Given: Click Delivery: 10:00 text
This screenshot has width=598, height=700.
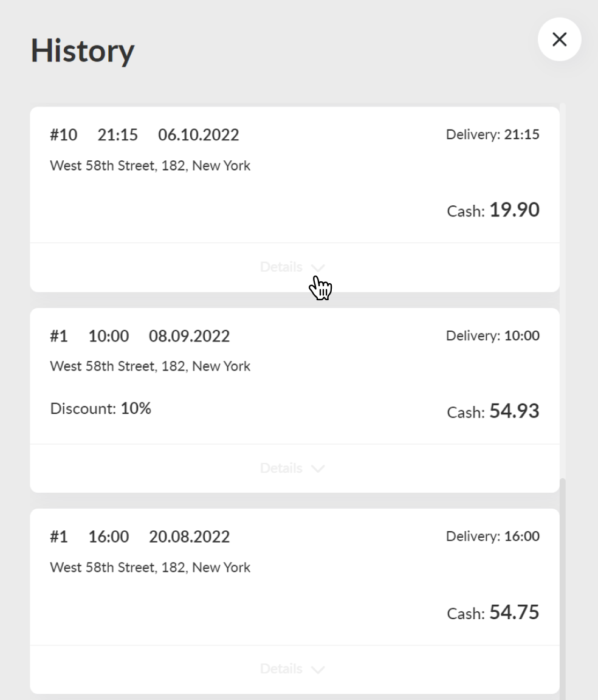Looking at the screenshot, I should click(493, 335).
